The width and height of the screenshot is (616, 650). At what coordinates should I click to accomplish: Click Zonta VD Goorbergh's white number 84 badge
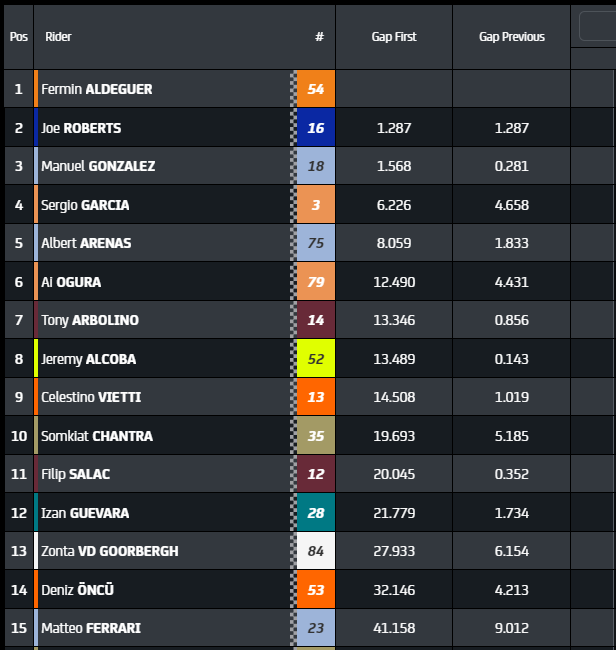[316, 551]
